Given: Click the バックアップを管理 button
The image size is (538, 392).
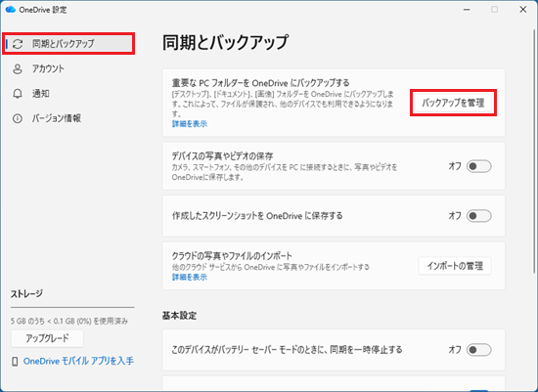Looking at the screenshot, I should (453, 103).
